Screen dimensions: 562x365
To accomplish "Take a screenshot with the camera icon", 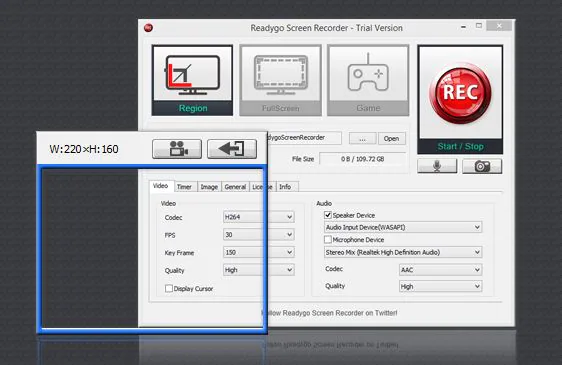I will 482,166.
